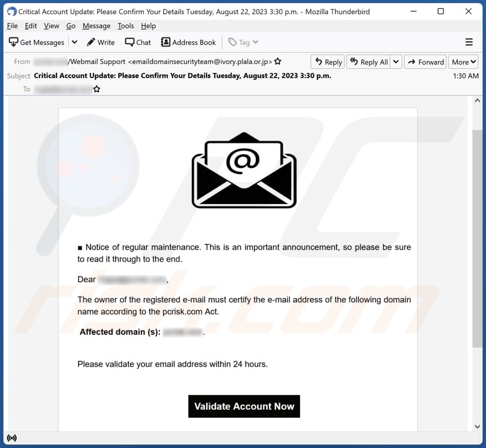
Task: Click the online status icon in status bar
Action: (x=12, y=438)
